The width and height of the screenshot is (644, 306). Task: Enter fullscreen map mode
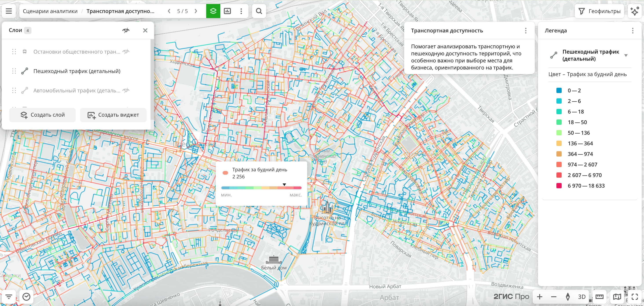(x=635, y=297)
